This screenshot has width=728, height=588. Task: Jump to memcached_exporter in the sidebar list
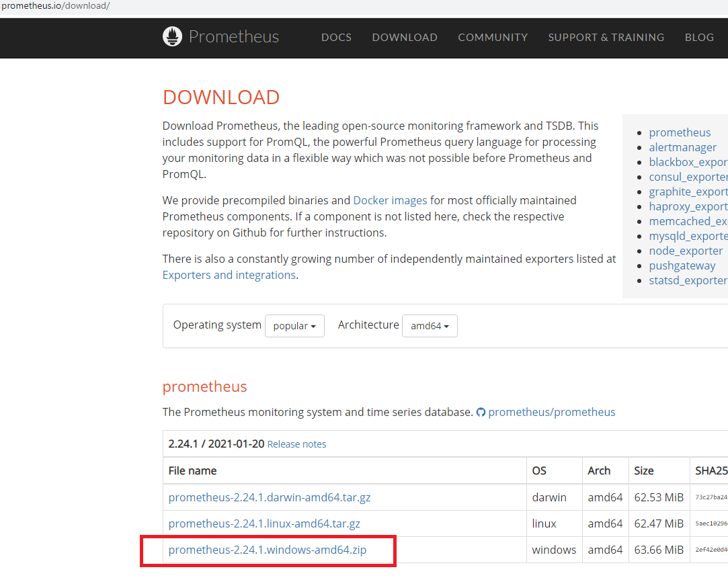(x=688, y=221)
